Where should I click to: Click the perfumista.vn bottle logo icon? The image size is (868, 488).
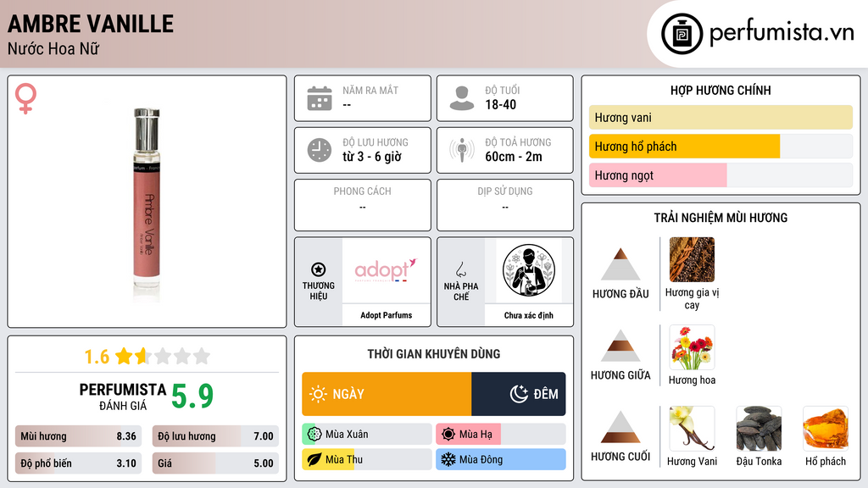tap(682, 34)
